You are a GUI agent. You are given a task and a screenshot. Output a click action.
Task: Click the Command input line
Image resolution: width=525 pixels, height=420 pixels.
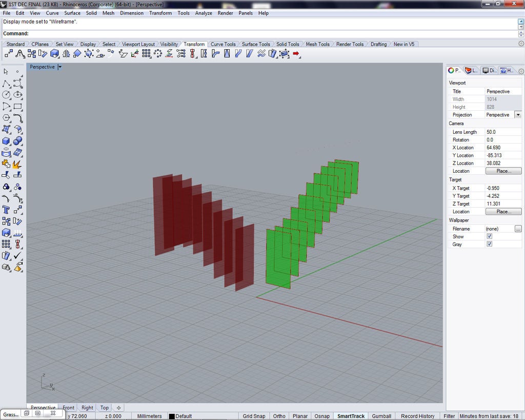tap(259, 33)
